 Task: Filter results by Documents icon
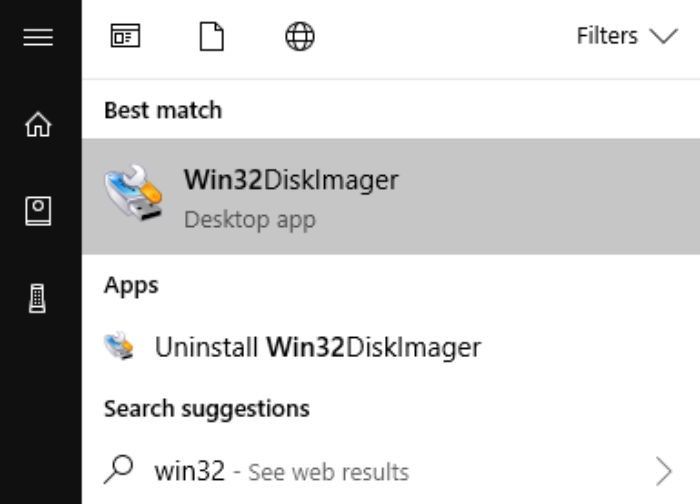[211, 37]
